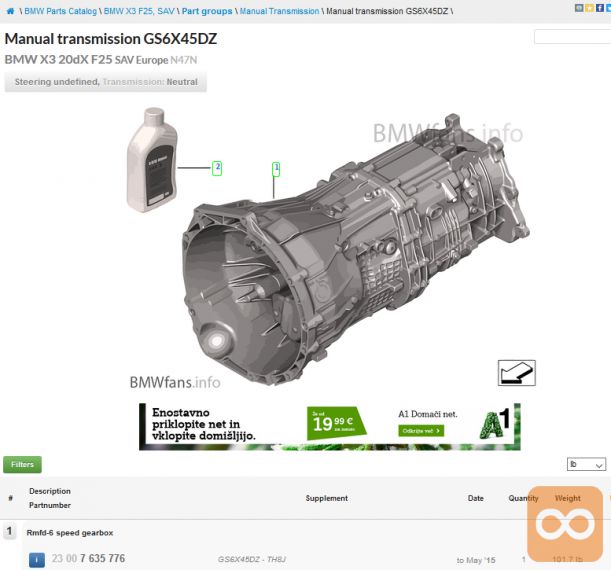The width and height of the screenshot is (611, 570).
Task: Click the Date column header
Action: point(475,498)
